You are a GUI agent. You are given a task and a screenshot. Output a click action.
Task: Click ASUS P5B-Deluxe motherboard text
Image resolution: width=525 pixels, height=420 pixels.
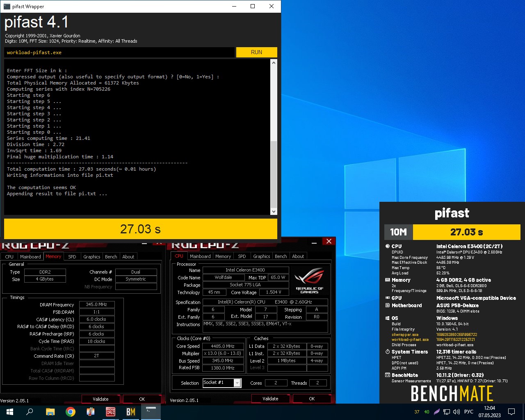[457, 306]
